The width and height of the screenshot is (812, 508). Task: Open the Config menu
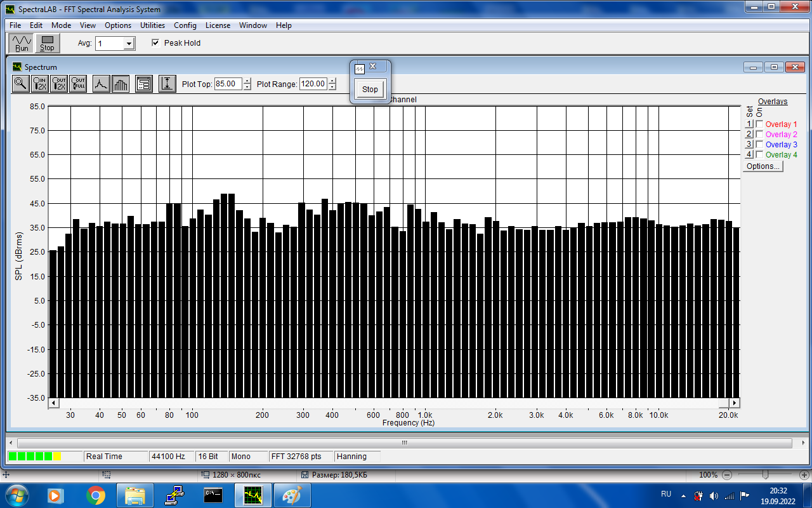click(x=185, y=25)
